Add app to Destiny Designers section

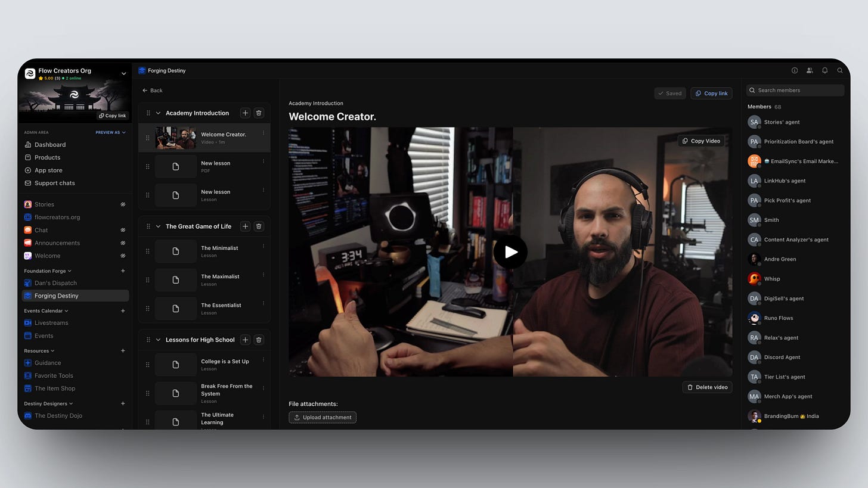(123, 404)
